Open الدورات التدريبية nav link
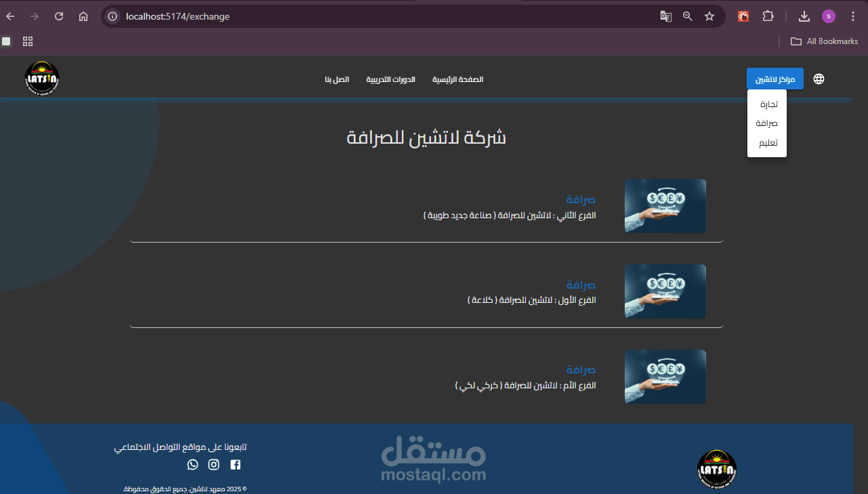This screenshot has height=494, width=868. tap(391, 80)
